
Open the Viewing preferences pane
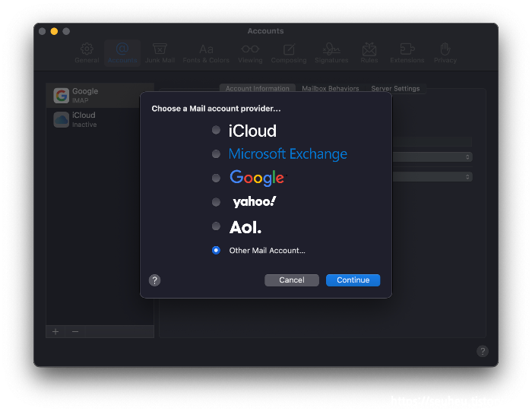pos(250,53)
